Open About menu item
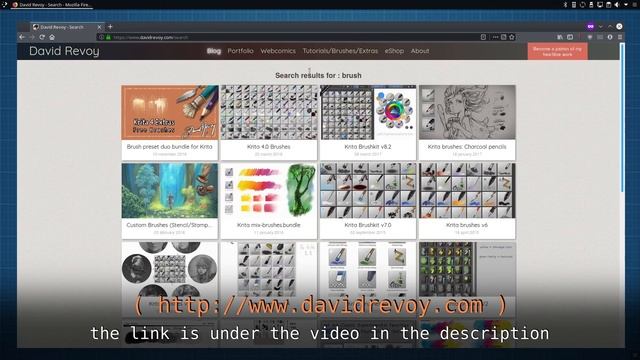This screenshot has width=640, height=360. click(x=420, y=51)
